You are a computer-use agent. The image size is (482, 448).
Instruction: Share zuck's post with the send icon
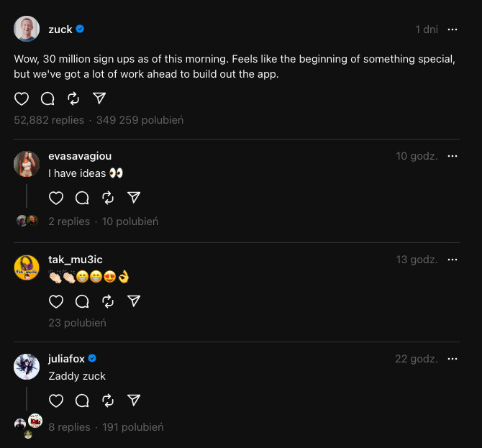(x=99, y=99)
